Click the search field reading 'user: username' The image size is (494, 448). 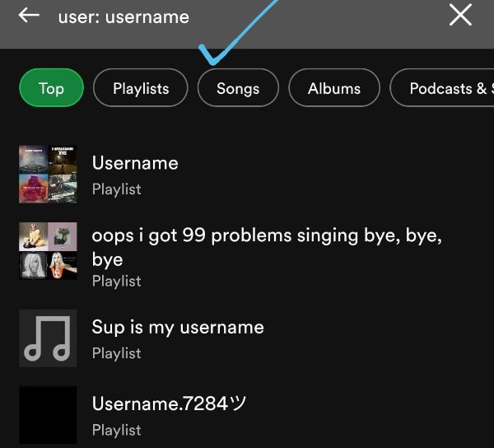(123, 16)
